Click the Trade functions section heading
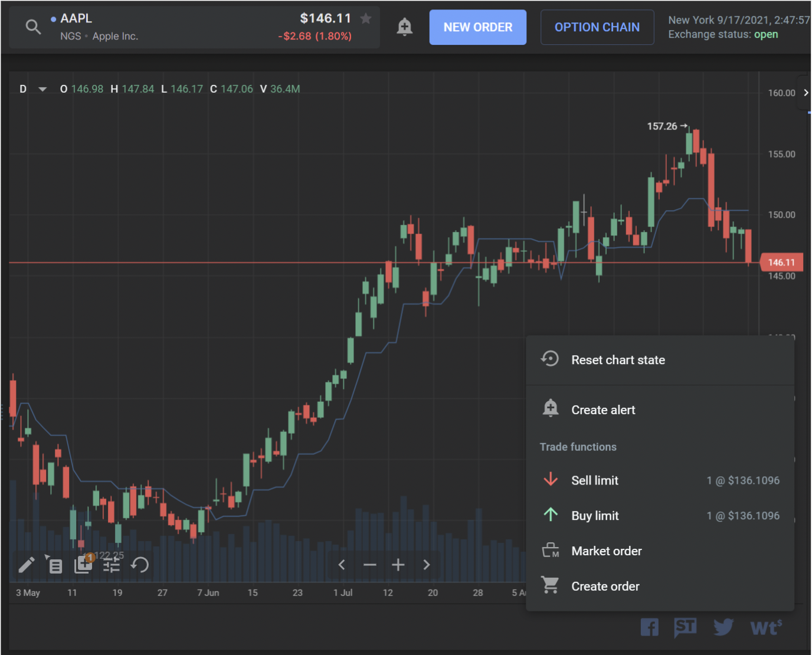Image resolution: width=812 pixels, height=655 pixels. 578,447
